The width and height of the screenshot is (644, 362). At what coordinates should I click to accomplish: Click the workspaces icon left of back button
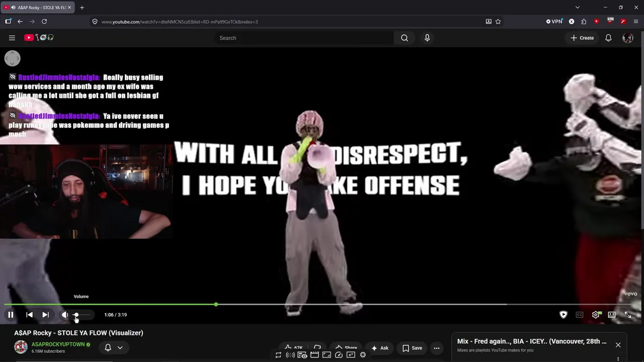(8, 22)
